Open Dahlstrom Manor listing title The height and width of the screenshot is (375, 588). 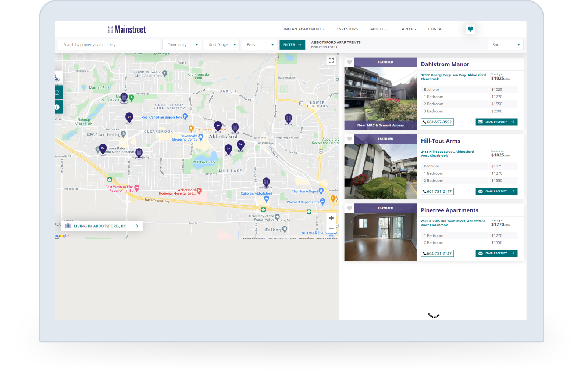click(x=445, y=64)
